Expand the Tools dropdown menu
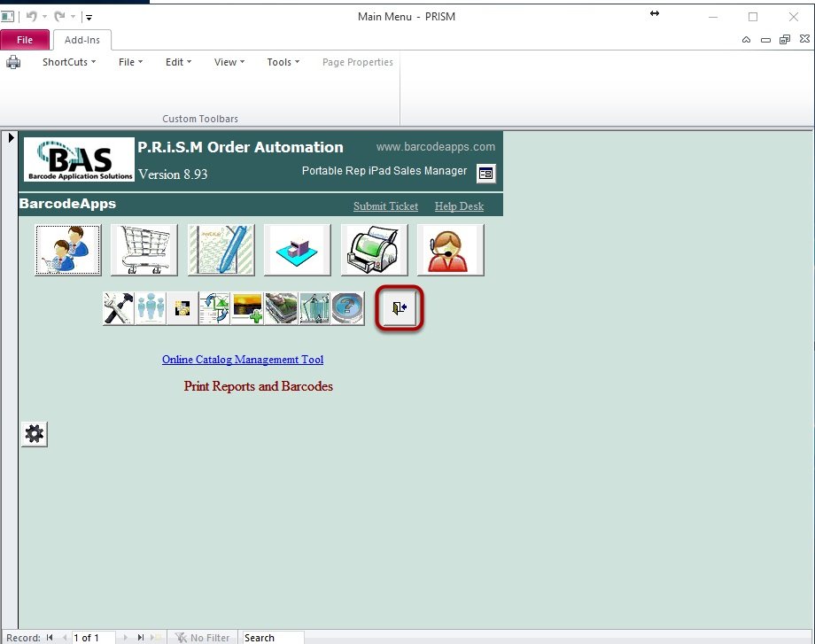This screenshot has width=815, height=644. click(x=282, y=62)
